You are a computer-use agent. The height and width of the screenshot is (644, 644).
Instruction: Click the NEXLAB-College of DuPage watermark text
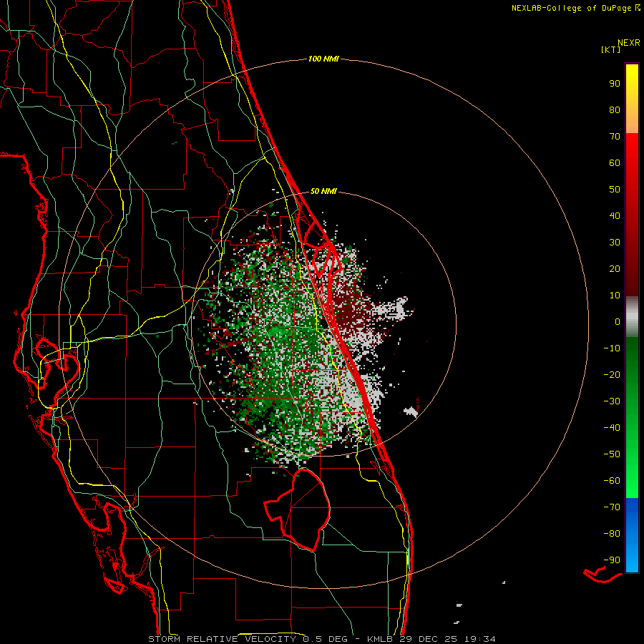point(575,8)
